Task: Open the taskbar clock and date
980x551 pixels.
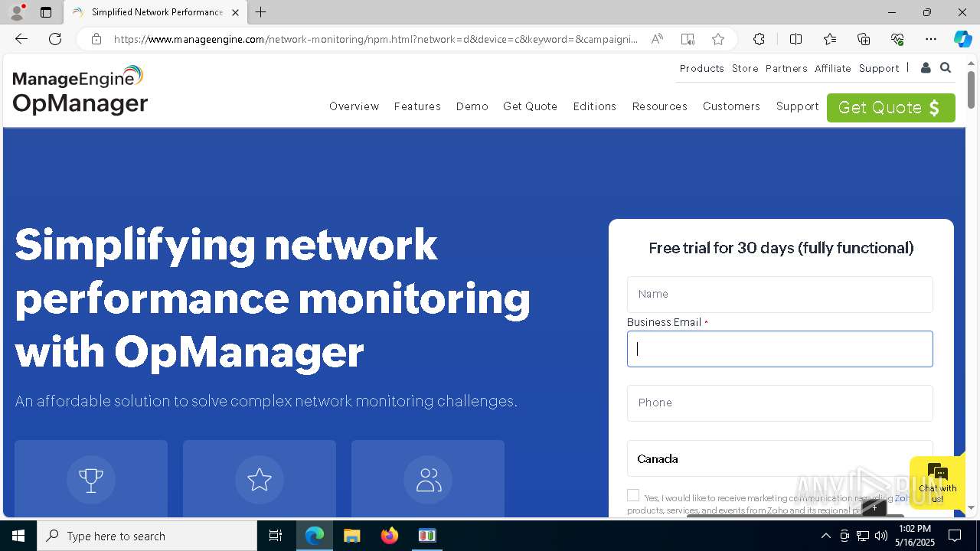Action: (916, 536)
